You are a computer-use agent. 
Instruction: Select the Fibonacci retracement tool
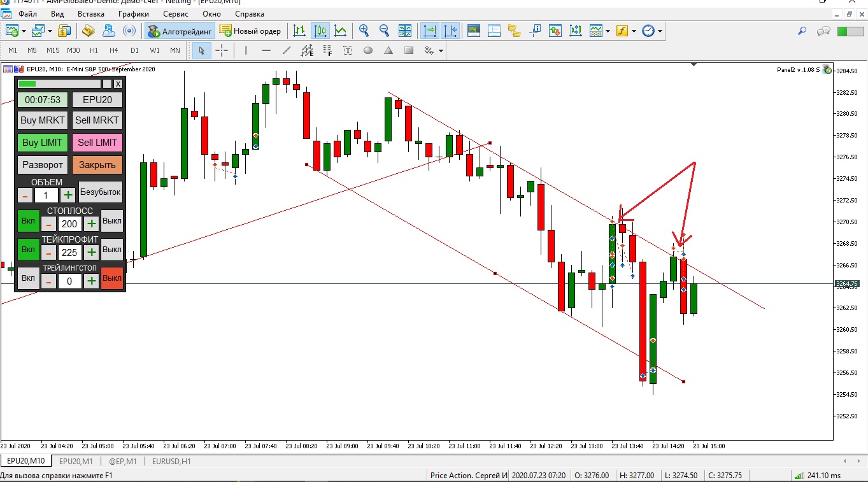[x=327, y=50]
